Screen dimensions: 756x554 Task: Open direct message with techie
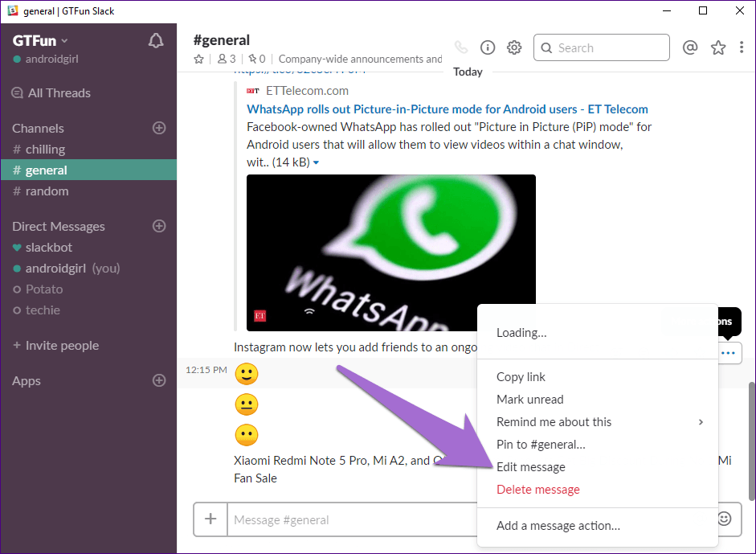pos(88,310)
